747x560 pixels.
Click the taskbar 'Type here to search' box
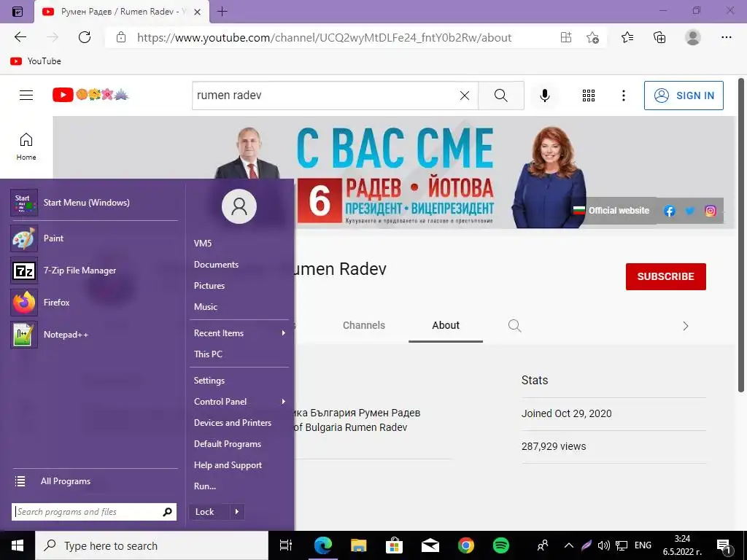tap(152, 545)
